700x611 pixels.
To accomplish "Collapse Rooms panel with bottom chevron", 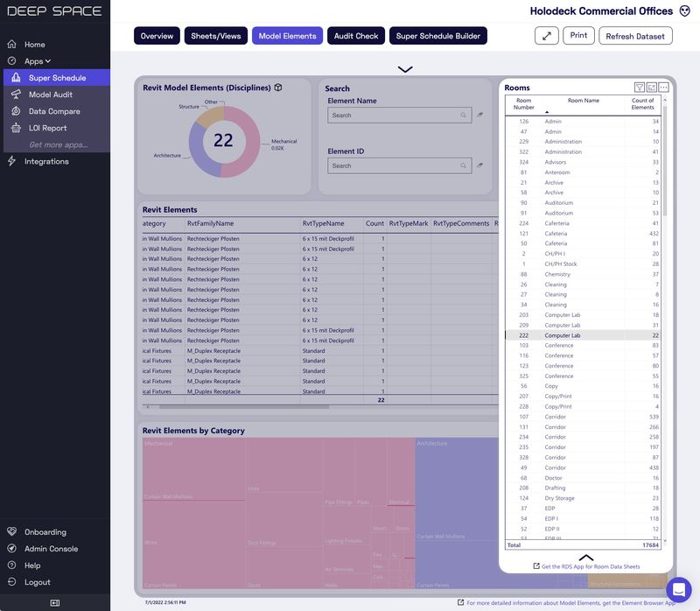I will point(585,558).
